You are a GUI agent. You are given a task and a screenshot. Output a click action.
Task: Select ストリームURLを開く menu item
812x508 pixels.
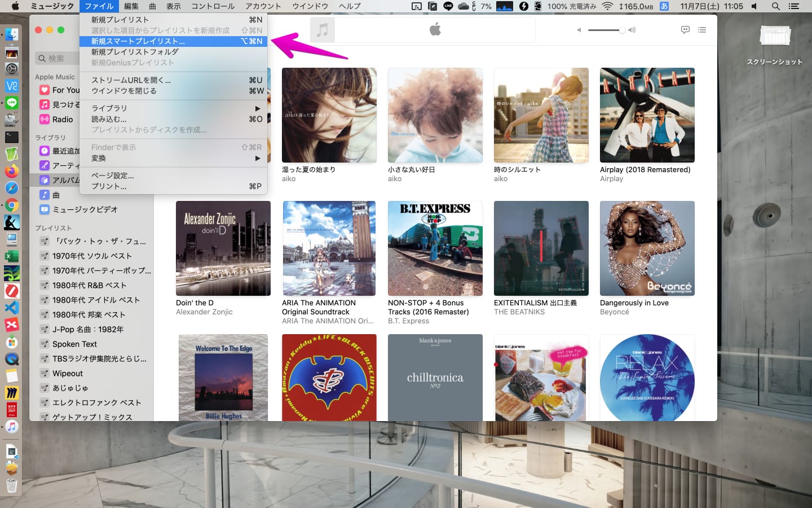173,80
